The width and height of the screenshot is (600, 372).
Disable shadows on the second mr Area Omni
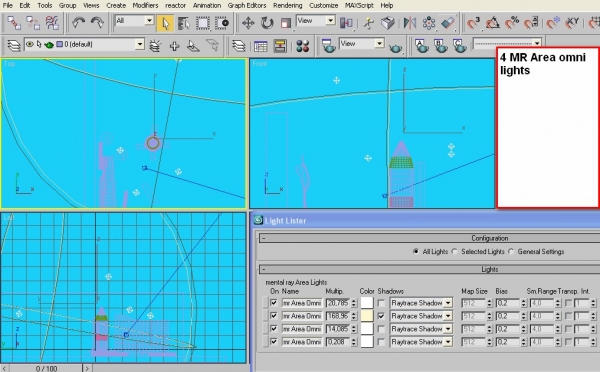pyautogui.click(x=381, y=316)
